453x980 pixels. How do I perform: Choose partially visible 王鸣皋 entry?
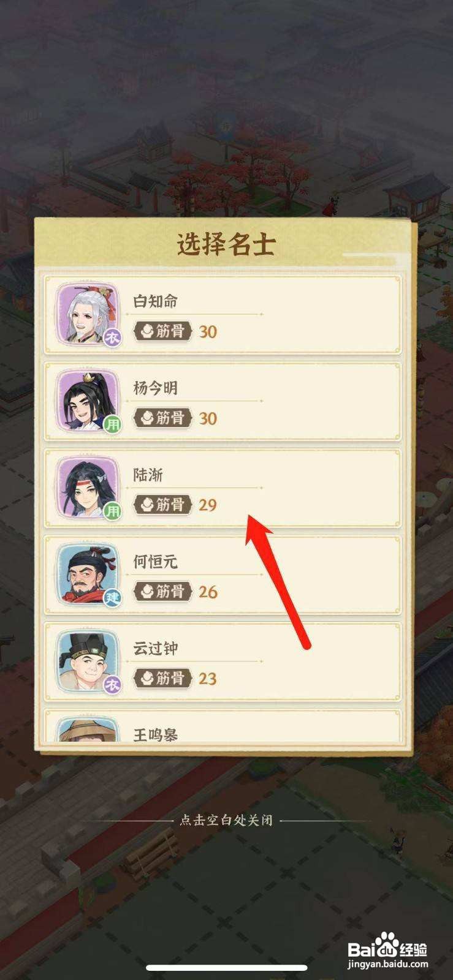[223, 726]
